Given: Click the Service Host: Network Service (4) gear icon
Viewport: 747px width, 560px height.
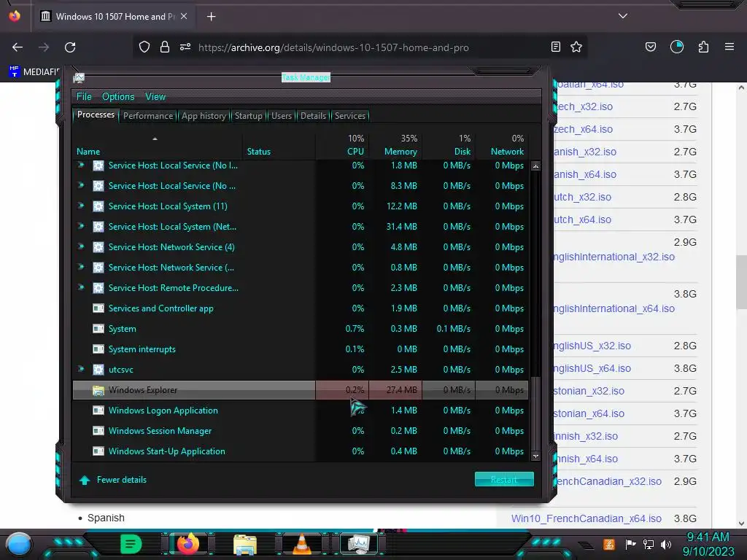Looking at the screenshot, I should point(98,247).
